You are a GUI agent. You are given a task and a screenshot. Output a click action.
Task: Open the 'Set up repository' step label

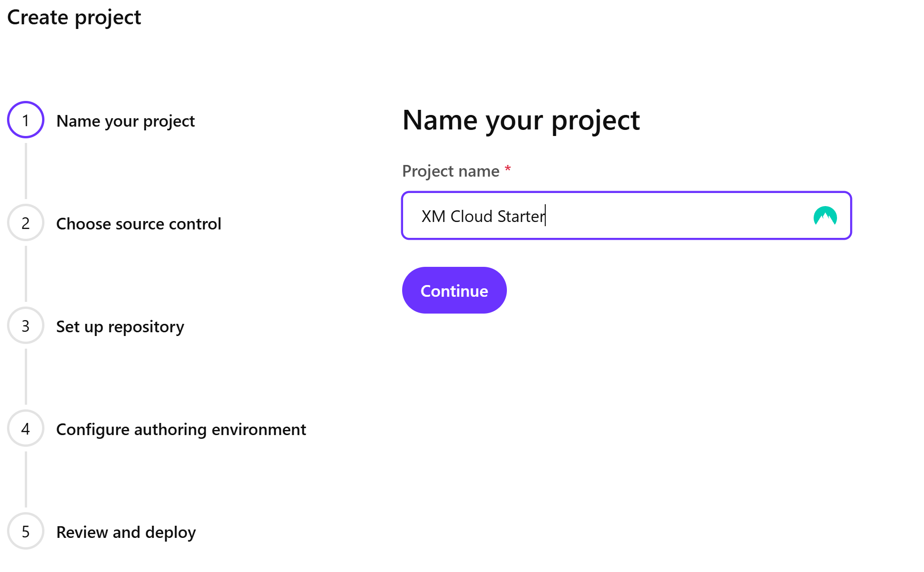[x=120, y=327]
